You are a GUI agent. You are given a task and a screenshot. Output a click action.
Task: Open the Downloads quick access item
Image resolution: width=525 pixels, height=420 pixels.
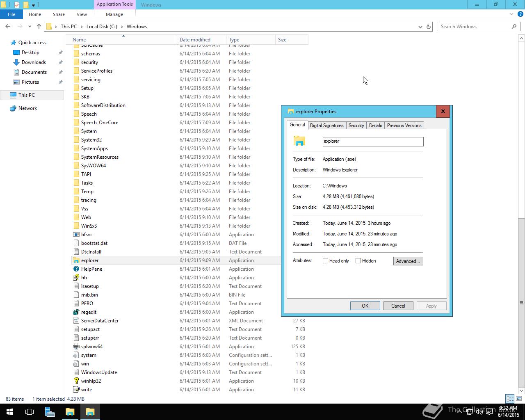[34, 62]
